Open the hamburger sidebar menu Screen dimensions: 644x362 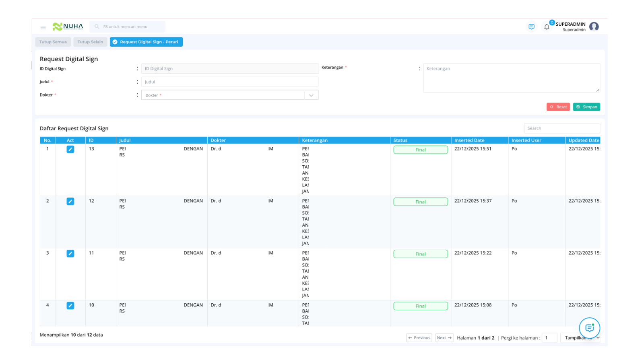pyautogui.click(x=43, y=27)
